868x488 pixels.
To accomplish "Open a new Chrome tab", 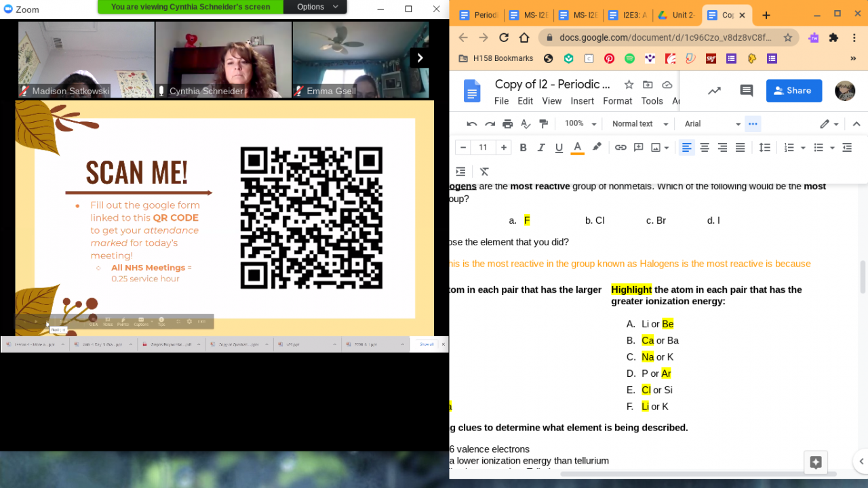I will (766, 15).
